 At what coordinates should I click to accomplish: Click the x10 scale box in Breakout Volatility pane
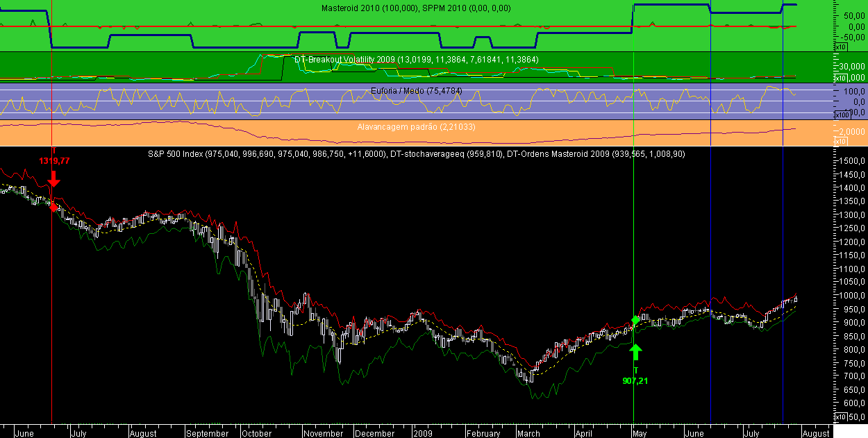pyautogui.click(x=840, y=78)
